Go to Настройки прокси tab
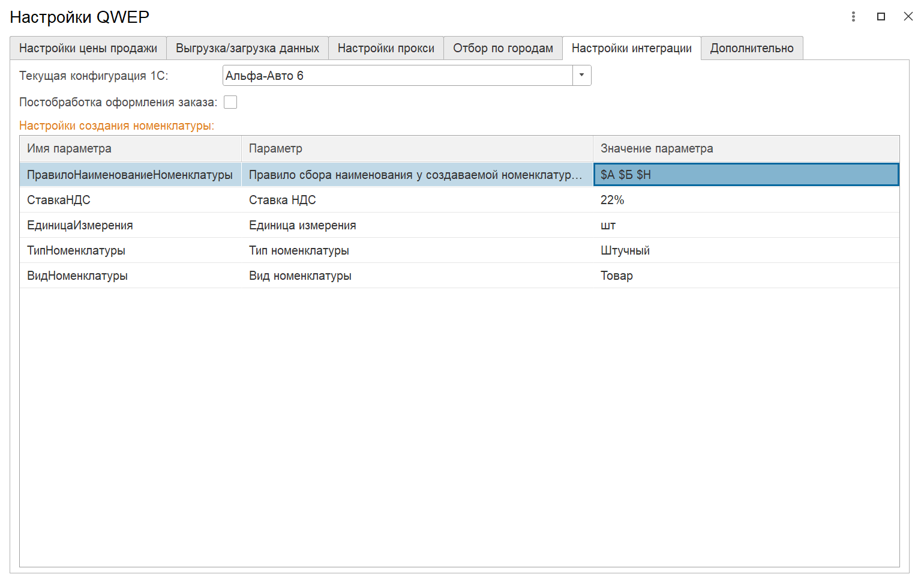 coord(386,49)
